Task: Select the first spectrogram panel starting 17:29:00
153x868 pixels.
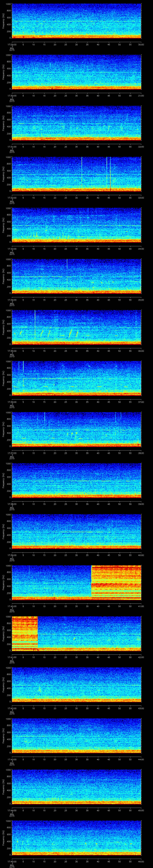Action: pos(76,21)
